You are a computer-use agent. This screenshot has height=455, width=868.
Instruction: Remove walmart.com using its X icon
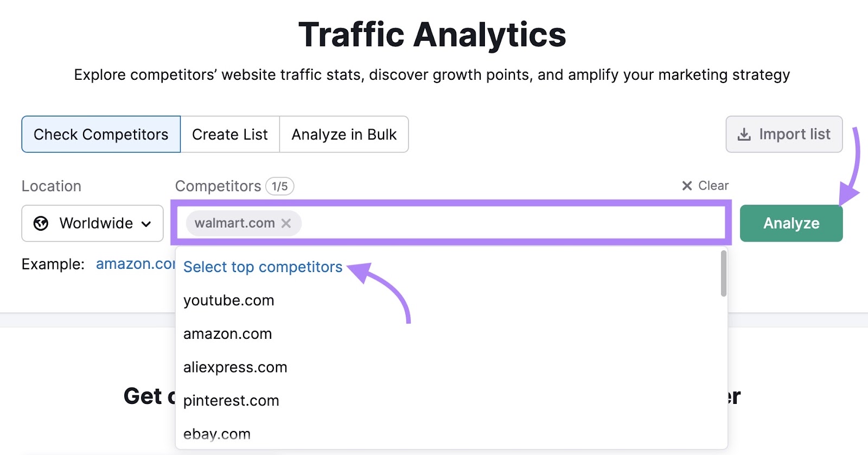(x=287, y=223)
